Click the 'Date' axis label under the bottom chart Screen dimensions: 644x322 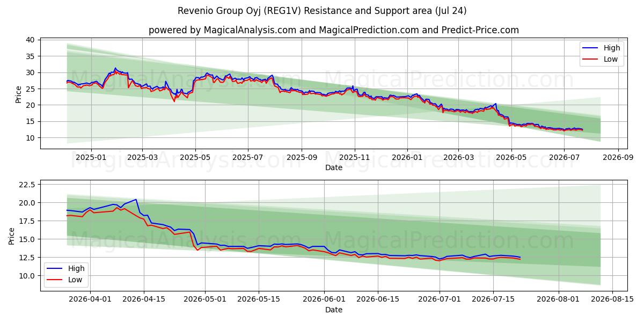coord(334,310)
